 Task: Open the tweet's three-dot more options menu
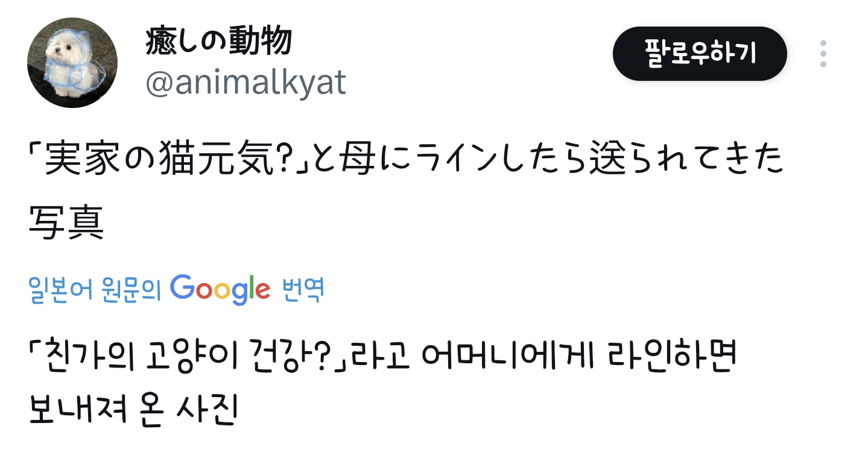pos(823,54)
